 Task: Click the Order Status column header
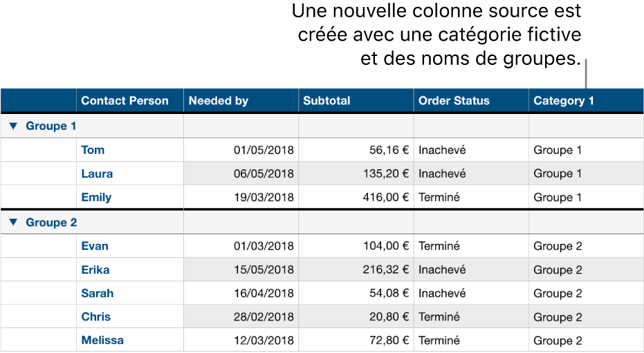tap(454, 101)
